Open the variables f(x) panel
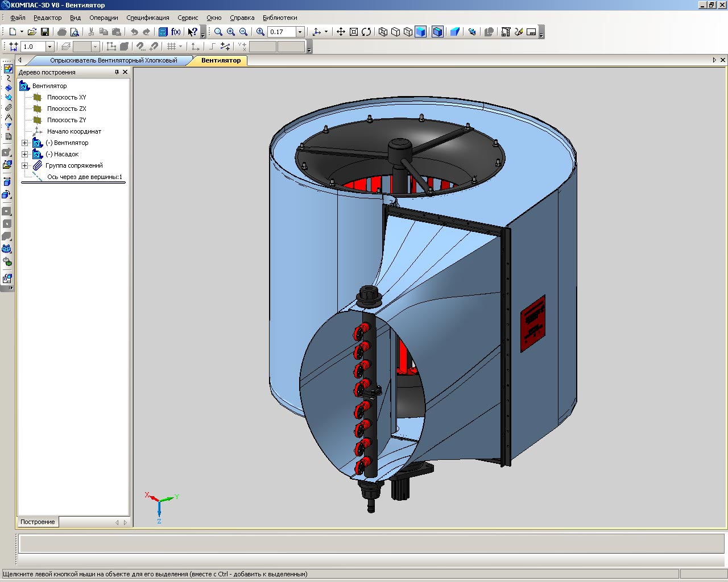The height and width of the screenshot is (582, 728). point(176,32)
